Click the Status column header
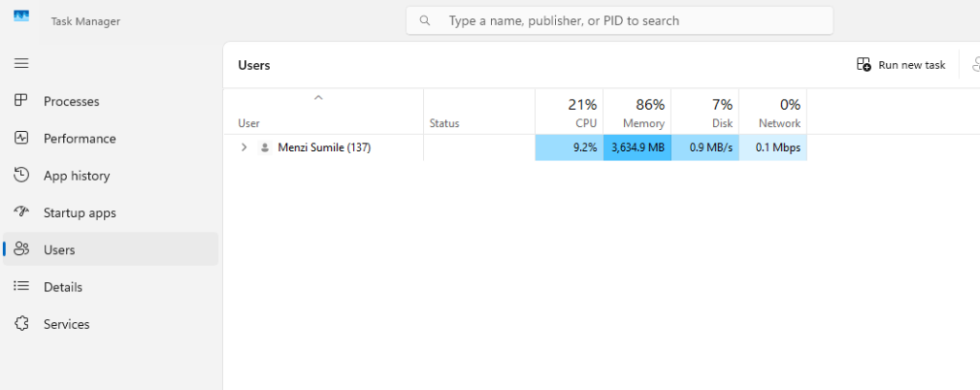This screenshot has height=390, width=980. 444,123
